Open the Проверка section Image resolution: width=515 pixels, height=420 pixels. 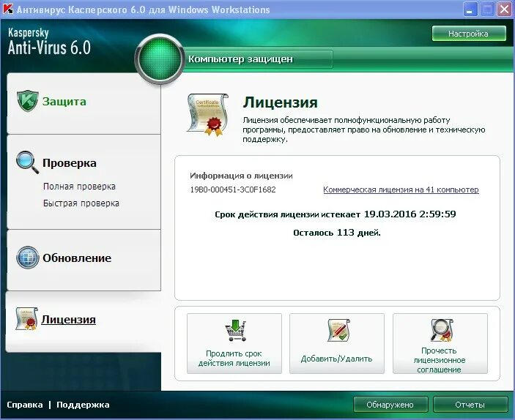[70, 163]
